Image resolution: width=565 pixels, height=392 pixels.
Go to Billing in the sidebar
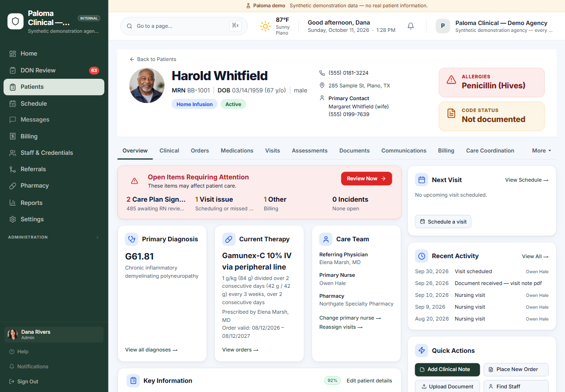pyautogui.click(x=54, y=137)
